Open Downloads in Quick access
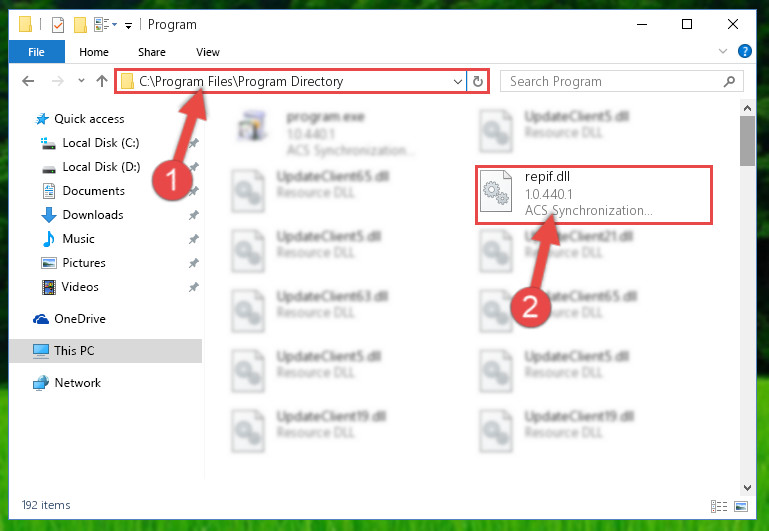This screenshot has width=769, height=531. pyautogui.click(x=93, y=215)
